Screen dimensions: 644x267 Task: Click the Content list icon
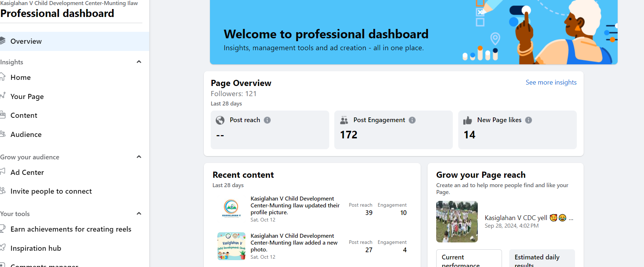pyautogui.click(x=3, y=115)
